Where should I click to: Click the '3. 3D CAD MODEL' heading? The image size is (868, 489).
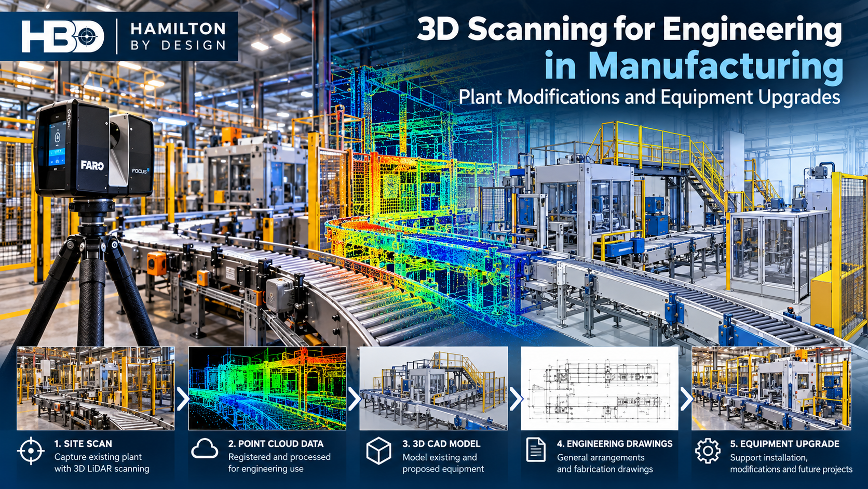pos(441,444)
